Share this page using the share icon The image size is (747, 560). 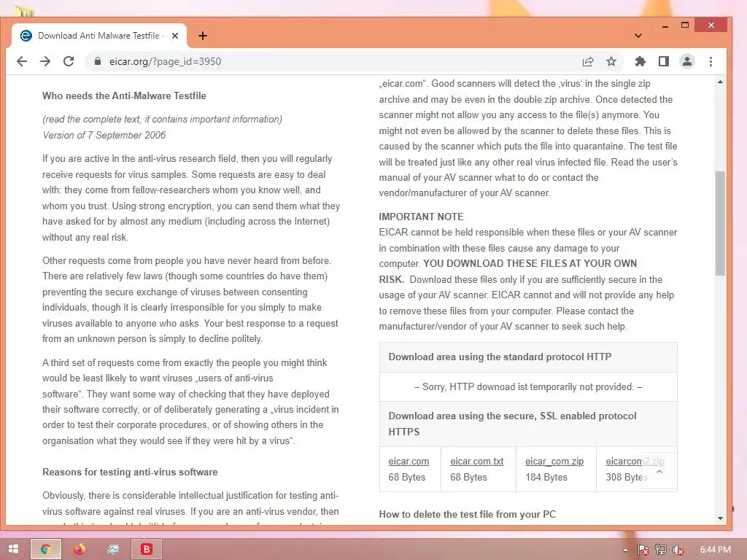(x=588, y=61)
